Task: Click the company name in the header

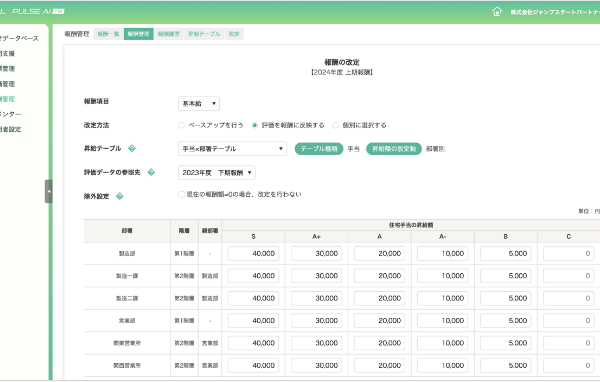Action: click(555, 12)
